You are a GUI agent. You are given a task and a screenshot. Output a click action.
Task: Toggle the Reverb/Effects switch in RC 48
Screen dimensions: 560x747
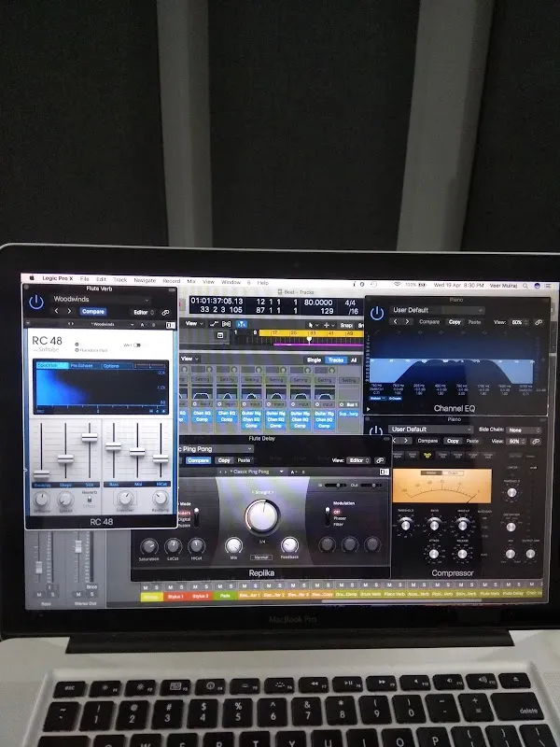point(90,499)
